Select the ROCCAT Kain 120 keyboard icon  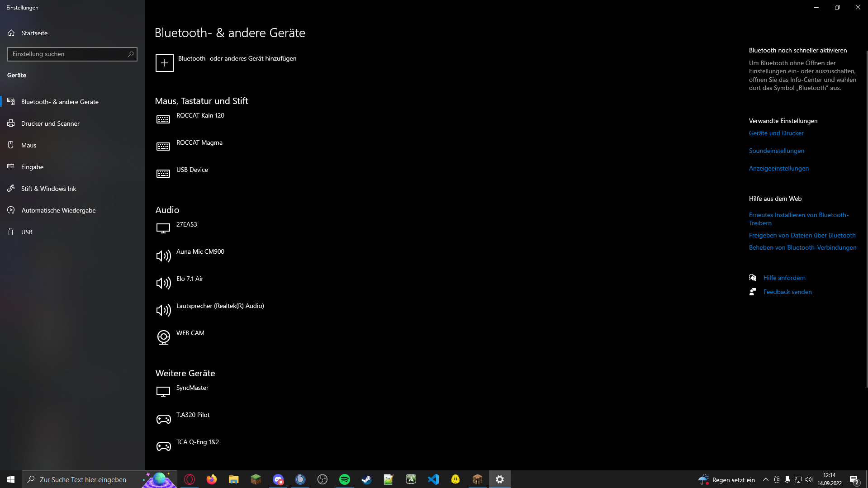click(x=163, y=119)
